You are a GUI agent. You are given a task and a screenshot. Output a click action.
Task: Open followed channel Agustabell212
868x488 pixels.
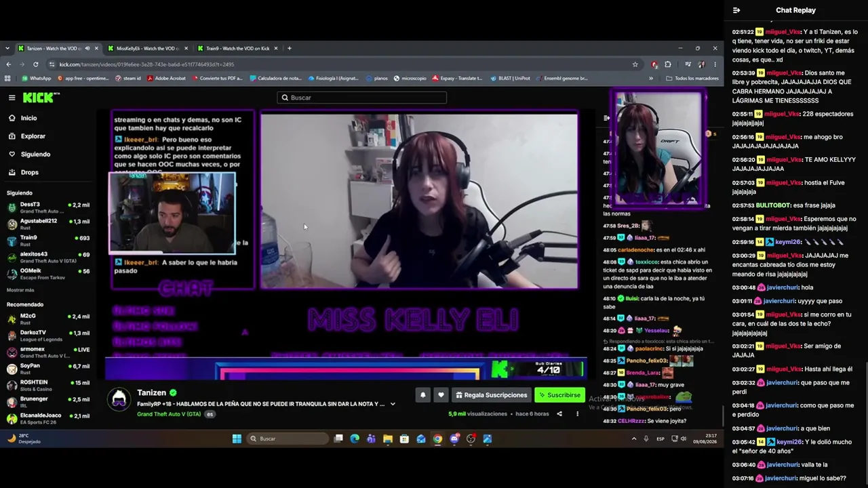47,224
